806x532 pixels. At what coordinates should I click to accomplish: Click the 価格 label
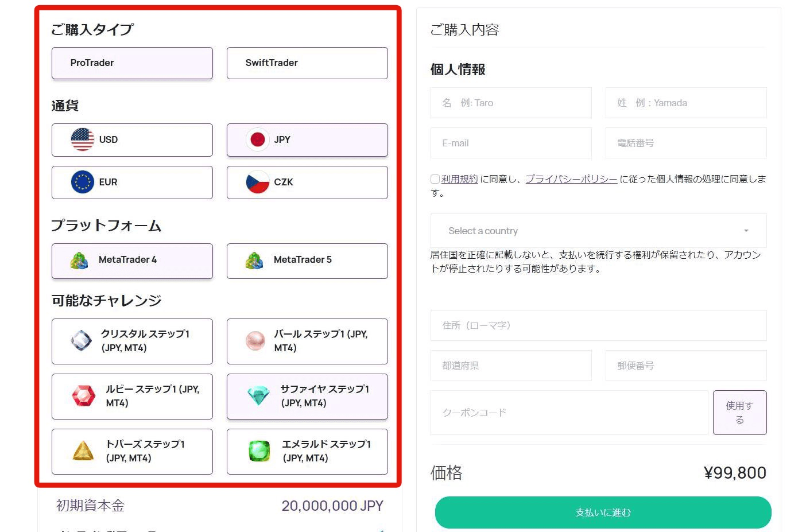tap(447, 473)
